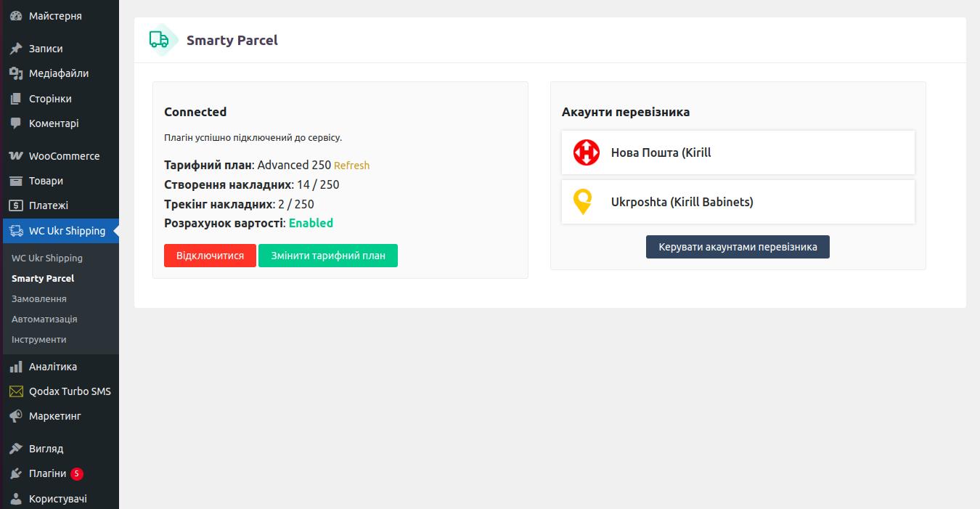Click the Аналітика bar chart icon
Viewport: 980px width, 509px height.
tap(16, 367)
